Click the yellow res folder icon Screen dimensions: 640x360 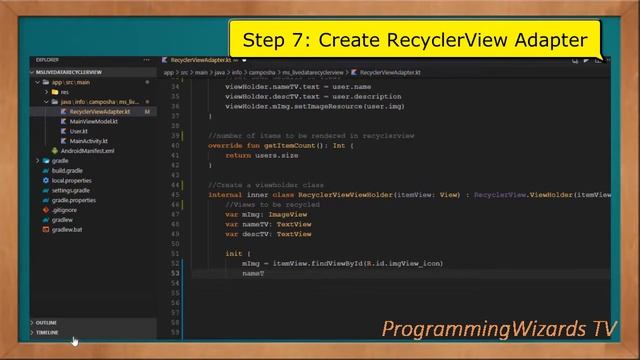tap(55, 92)
